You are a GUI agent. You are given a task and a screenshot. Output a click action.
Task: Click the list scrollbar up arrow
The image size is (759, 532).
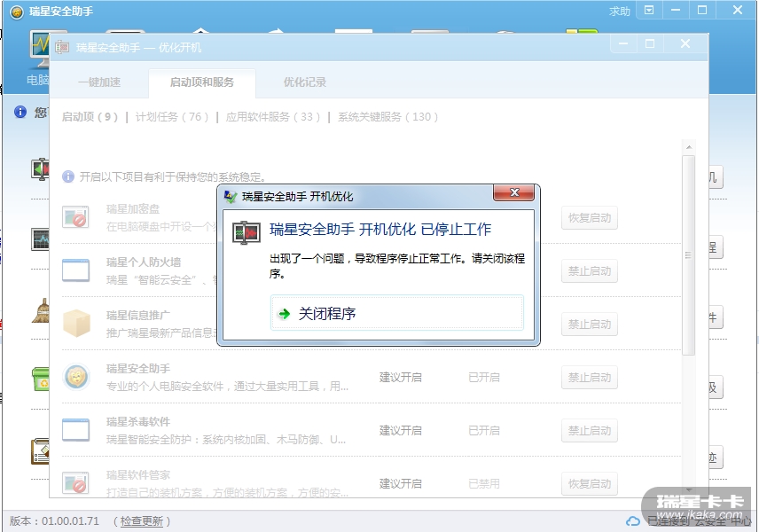coord(688,147)
